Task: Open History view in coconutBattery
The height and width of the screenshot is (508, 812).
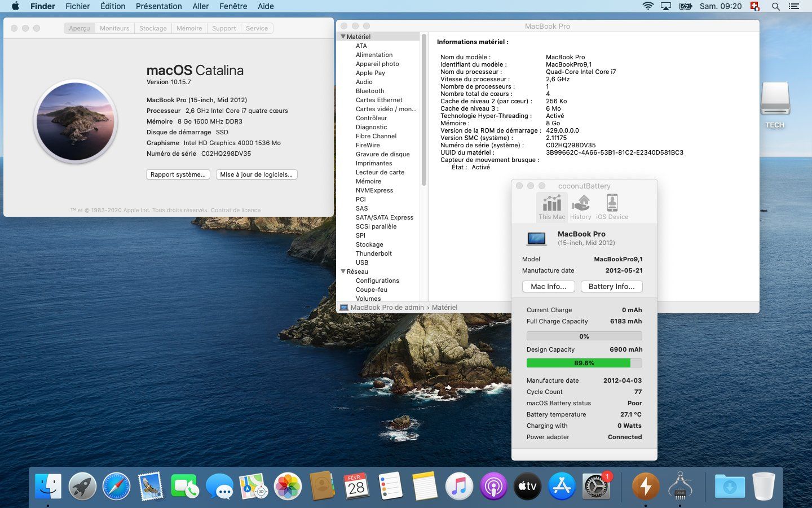Action: coord(580,207)
